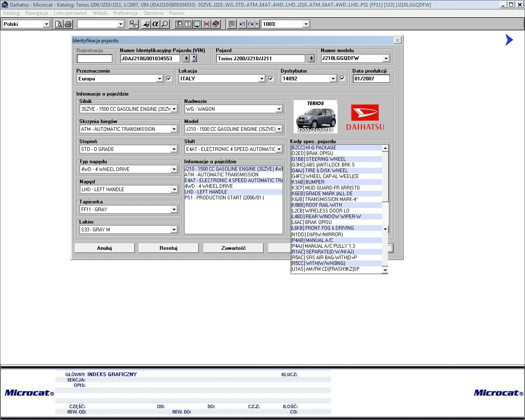The image size is (525, 420).
Task: Click the dollar price toolbar icon
Action: click(187, 24)
